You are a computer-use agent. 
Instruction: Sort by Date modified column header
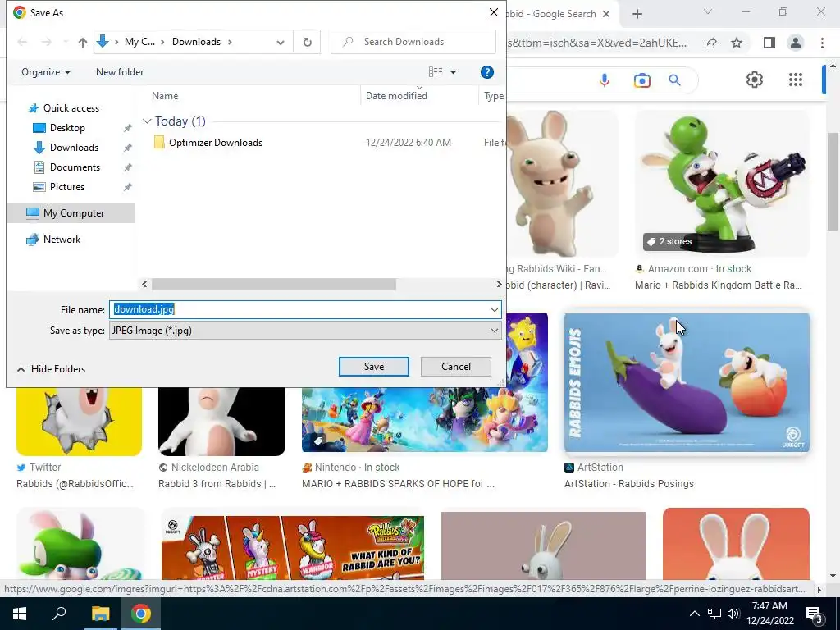click(x=396, y=96)
